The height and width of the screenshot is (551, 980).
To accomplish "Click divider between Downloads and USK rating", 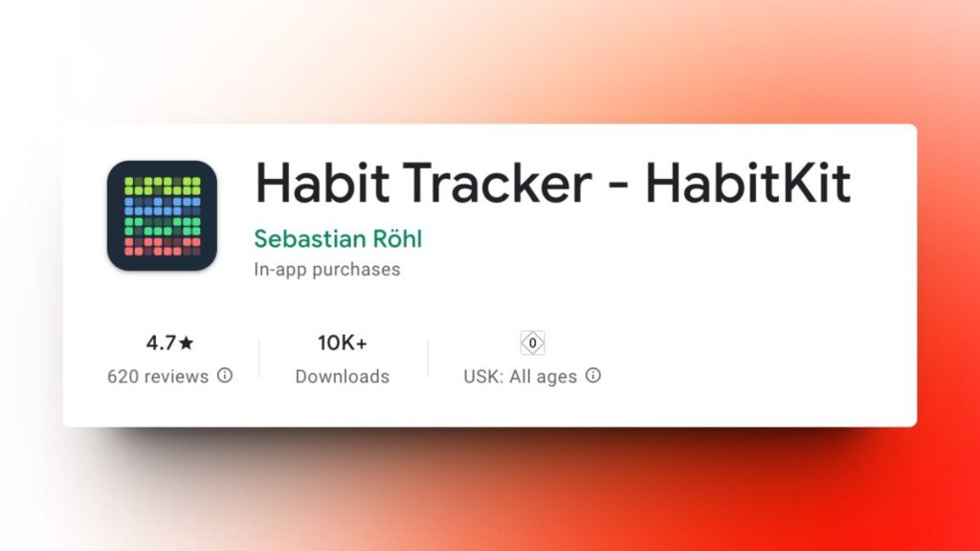I will [428, 359].
